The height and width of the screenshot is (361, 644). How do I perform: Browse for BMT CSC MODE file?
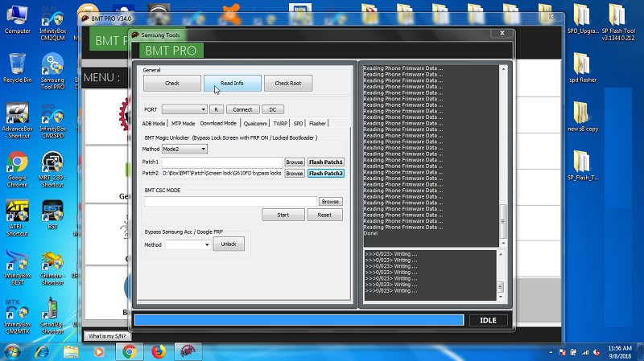click(330, 202)
